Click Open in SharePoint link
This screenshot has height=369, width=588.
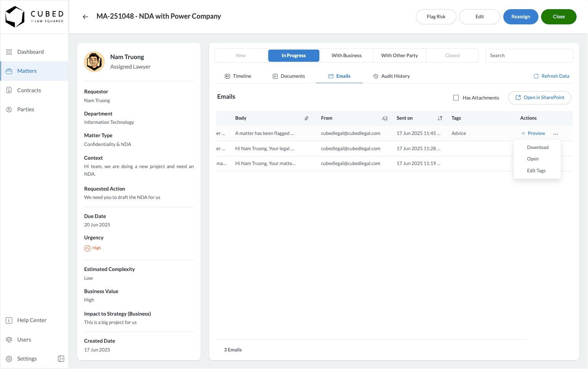(540, 98)
